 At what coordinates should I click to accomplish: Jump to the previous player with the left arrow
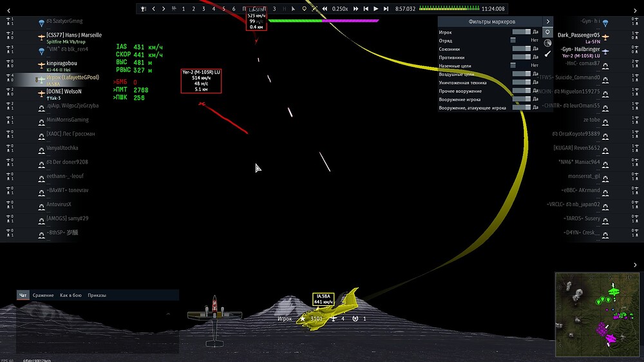pos(154,8)
